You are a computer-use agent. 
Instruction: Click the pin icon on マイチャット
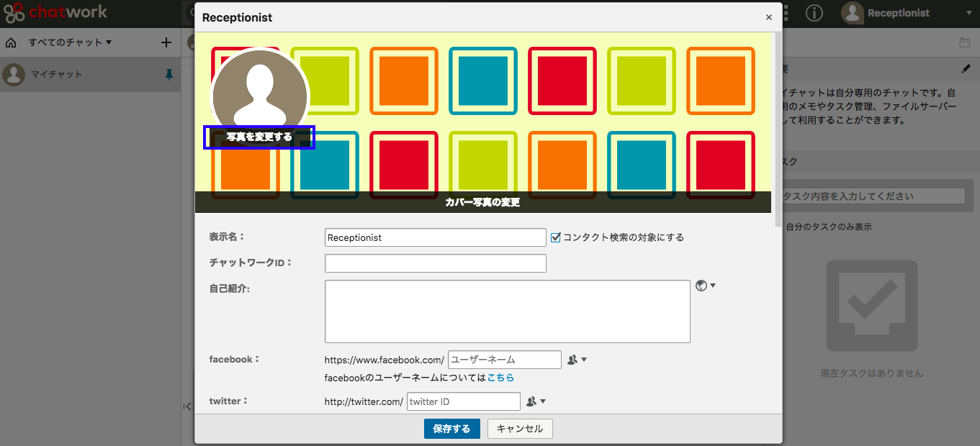[x=169, y=74]
